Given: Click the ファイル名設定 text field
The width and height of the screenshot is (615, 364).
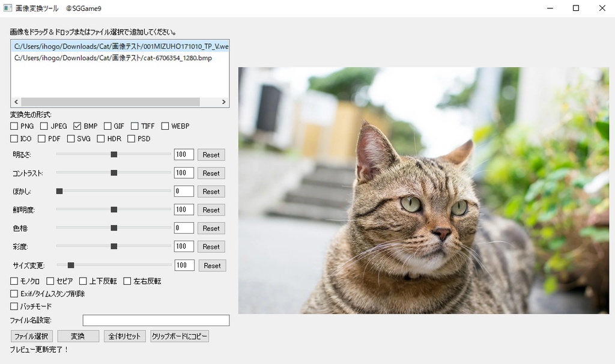Looking at the screenshot, I should coord(156,321).
